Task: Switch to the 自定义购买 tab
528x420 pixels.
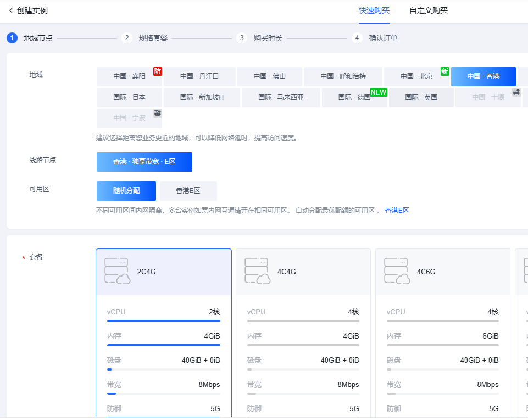Action: click(x=429, y=10)
